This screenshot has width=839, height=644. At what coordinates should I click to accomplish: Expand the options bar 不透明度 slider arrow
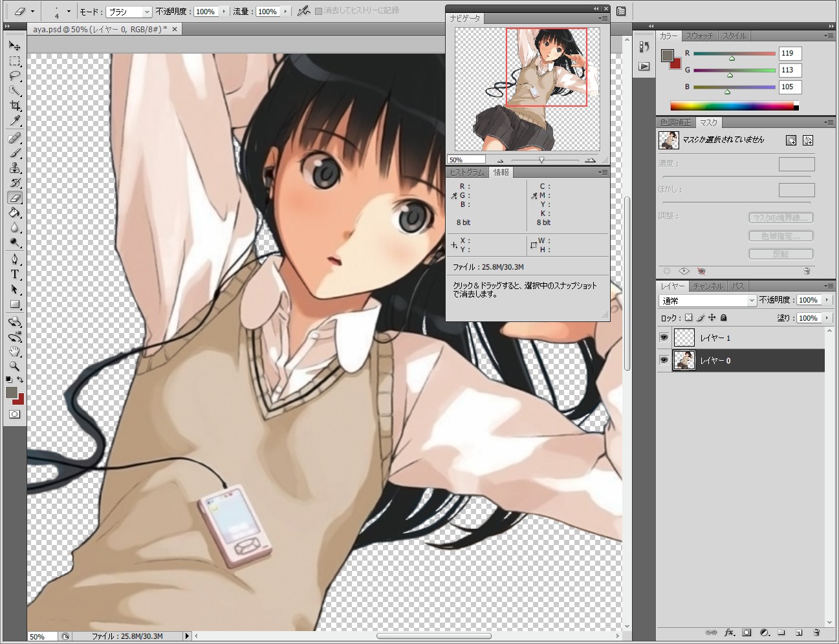[x=224, y=12]
